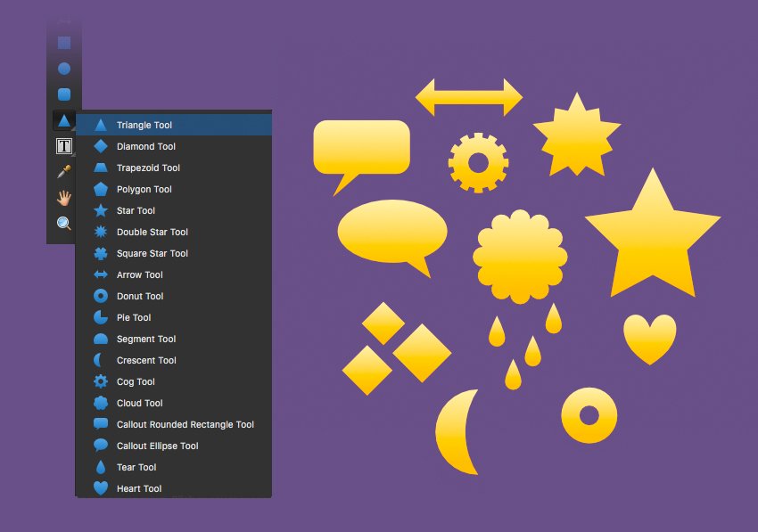The width and height of the screenshot is (758, 532).
Task: Click the pentagon Polygon icon in flyout
Action: tap(101, 189)
